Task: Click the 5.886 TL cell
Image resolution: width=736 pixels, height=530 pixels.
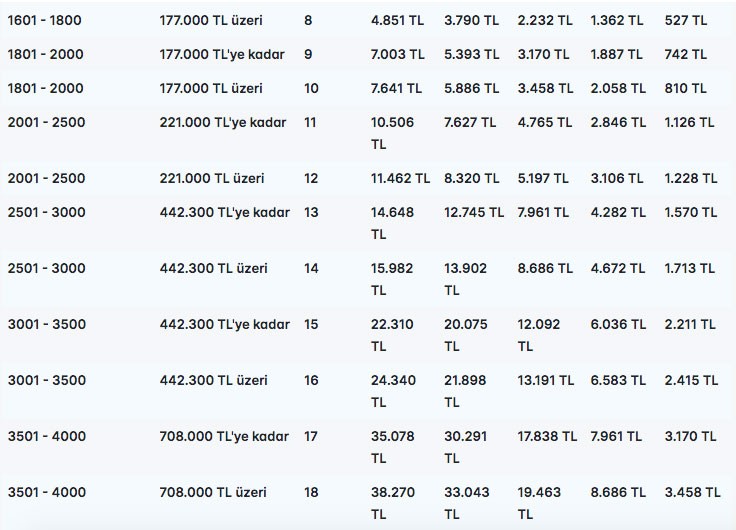Action: [x=472, y=88]
